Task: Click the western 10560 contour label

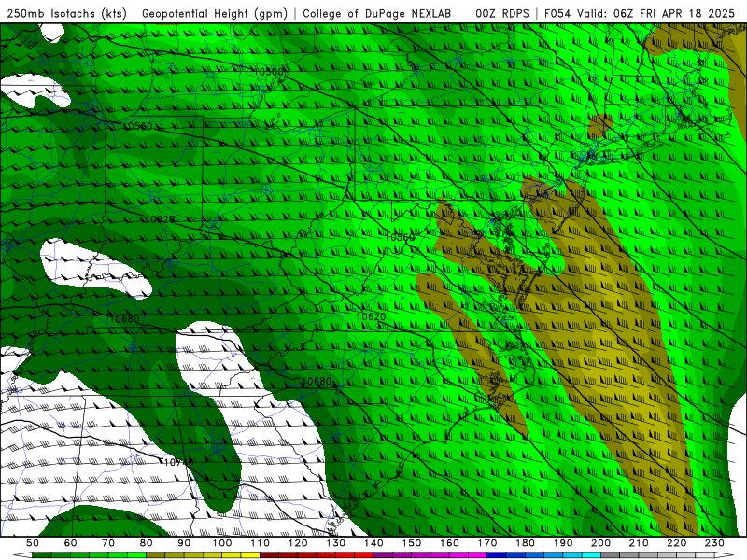Action: (x=137, y=126)
